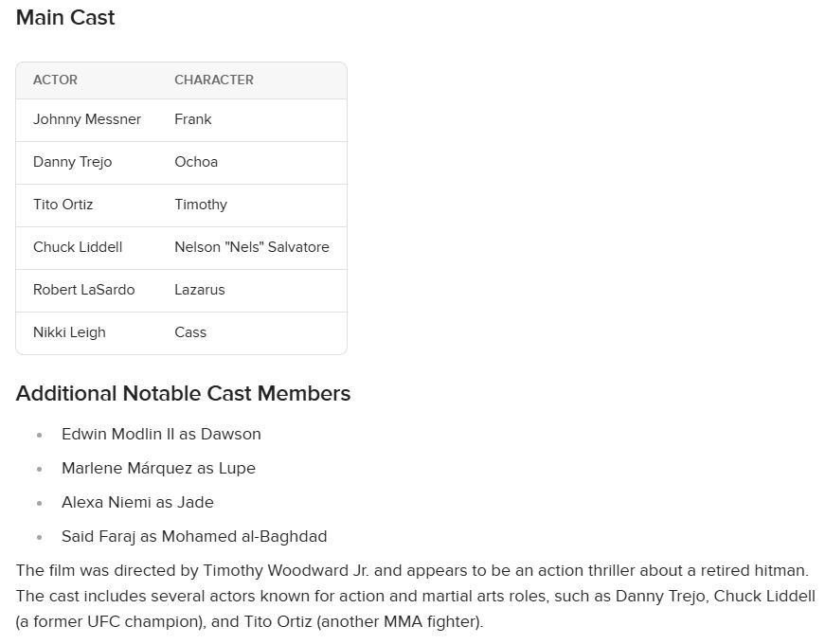This screenshot has height=644, width=825.
Task: Click the Edwin Modlin II list item
Action: click(x=161, y=434)
